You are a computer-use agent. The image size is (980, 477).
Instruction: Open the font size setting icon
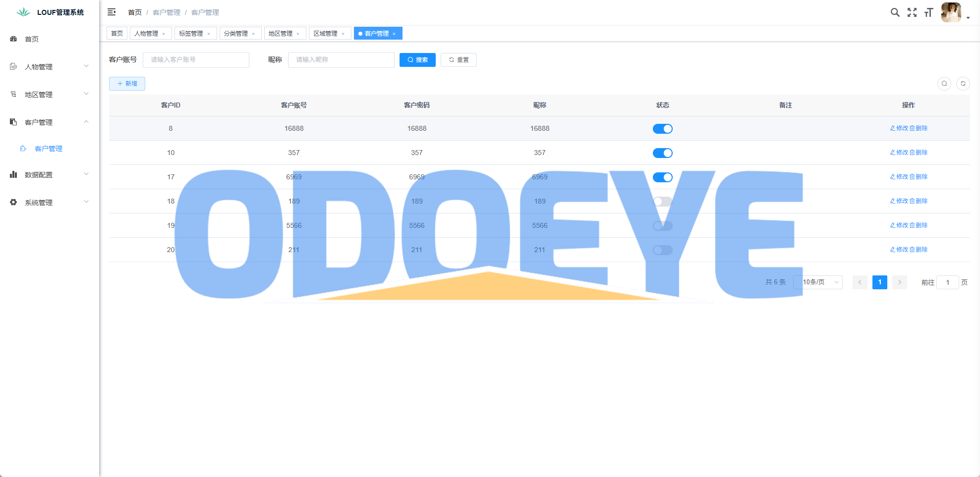(928, 12)
